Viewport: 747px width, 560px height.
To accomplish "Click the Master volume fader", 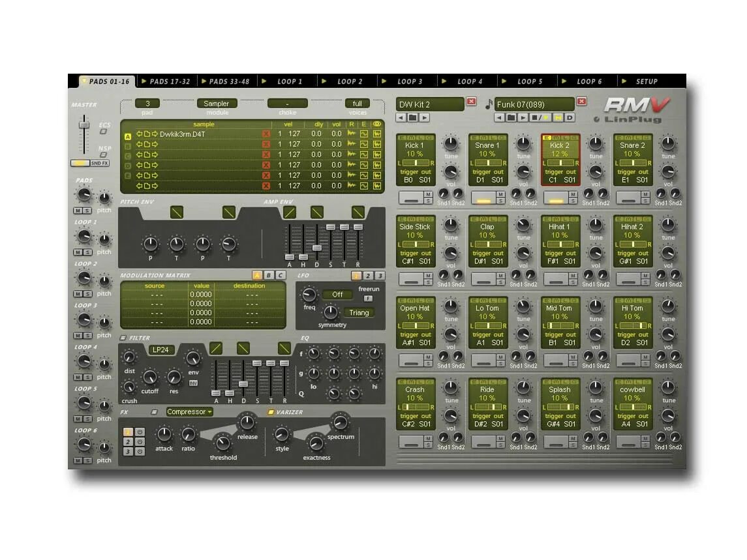I will tap(84, 125).
